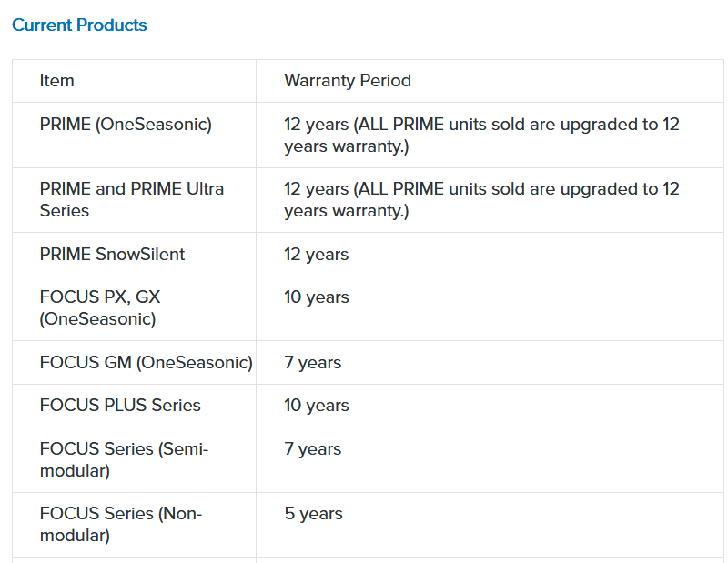
Task: Select the FOCUS PX, GX (OneSeasonic) cell
Action: 100,307
